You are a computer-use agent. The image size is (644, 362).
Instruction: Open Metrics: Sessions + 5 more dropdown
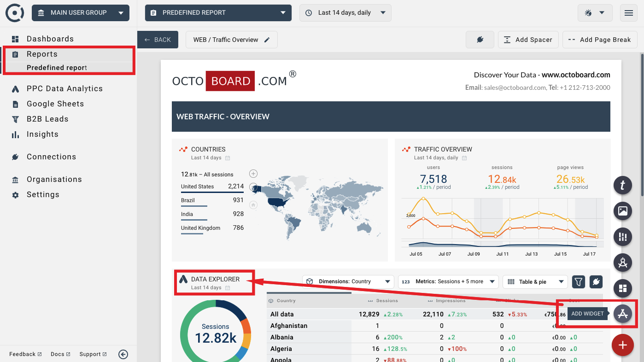pyautogui.click(x=448, y=281)
